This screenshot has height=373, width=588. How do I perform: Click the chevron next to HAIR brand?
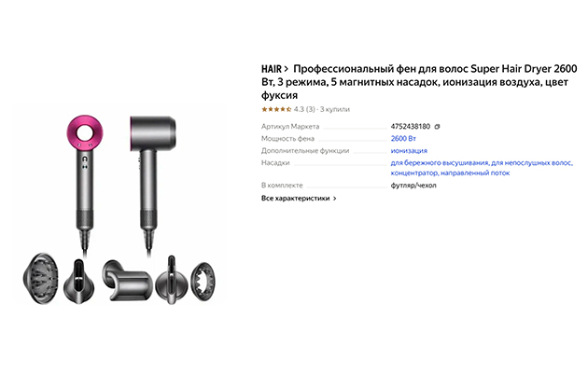point(287,69)
